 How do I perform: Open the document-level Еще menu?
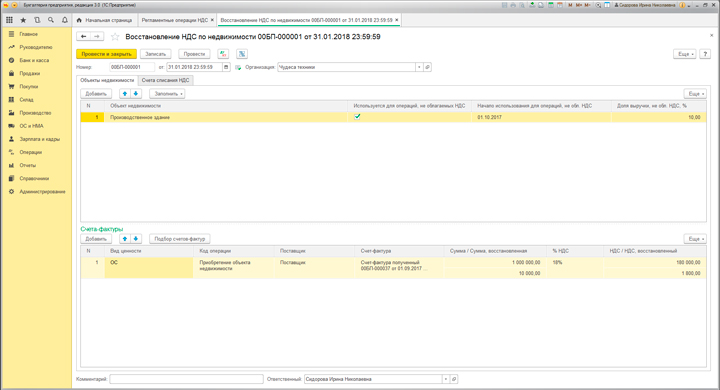point(685,54)
